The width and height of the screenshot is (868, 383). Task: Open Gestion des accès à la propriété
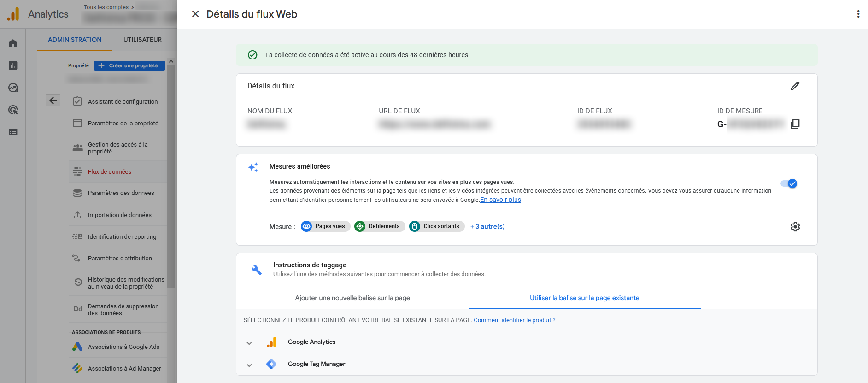118,148
